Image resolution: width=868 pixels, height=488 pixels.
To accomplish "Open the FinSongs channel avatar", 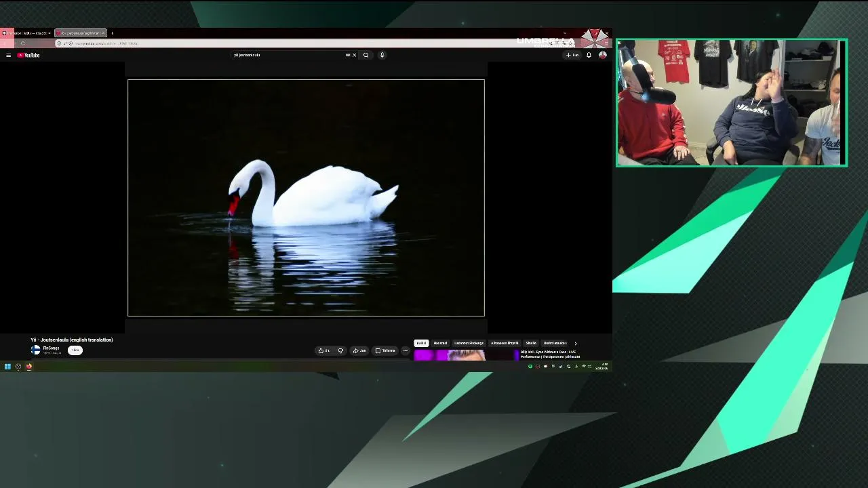I will click(x=35, y=350).
